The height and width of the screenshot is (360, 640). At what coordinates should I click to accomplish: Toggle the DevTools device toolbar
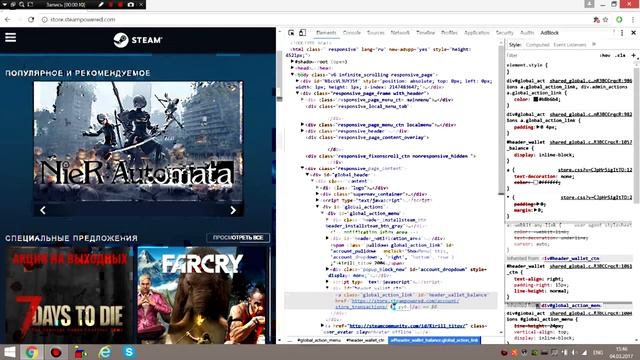coord(302,33)
